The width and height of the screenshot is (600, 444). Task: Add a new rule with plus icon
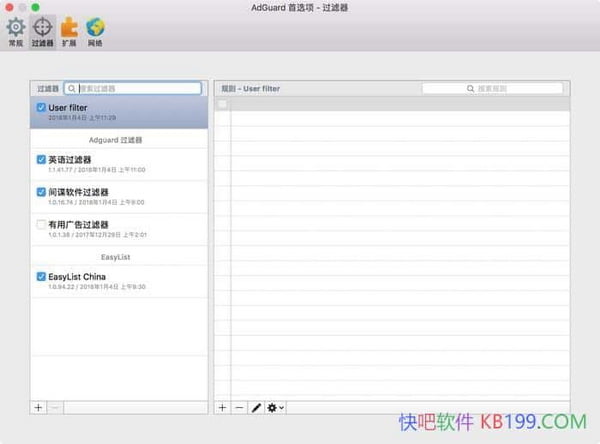(222, 408)
